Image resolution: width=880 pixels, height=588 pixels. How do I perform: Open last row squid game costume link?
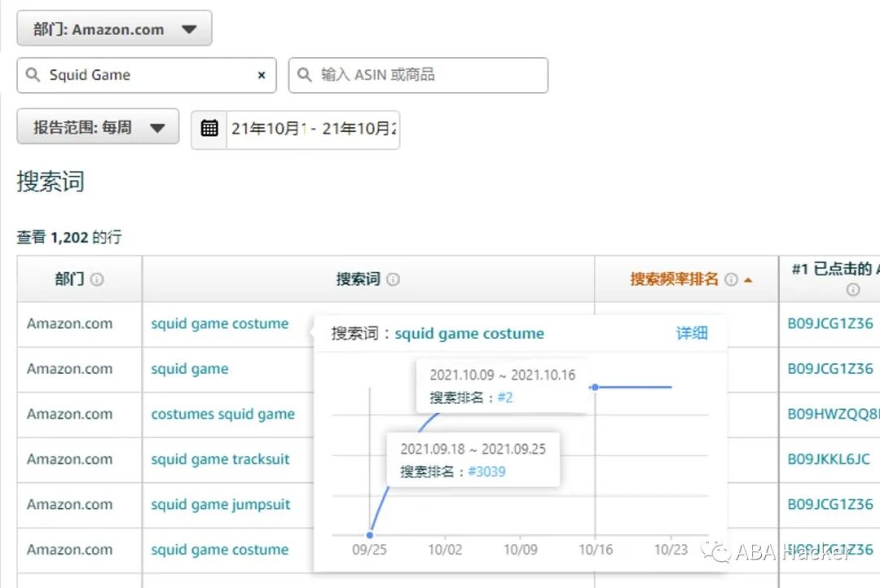pyautogui.click(x=219, y=550)
